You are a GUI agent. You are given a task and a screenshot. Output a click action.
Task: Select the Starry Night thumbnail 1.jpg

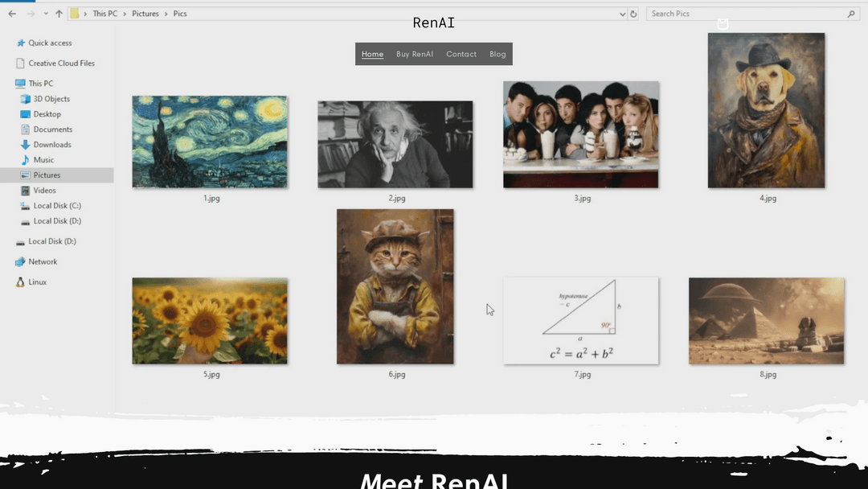point(210,142)
